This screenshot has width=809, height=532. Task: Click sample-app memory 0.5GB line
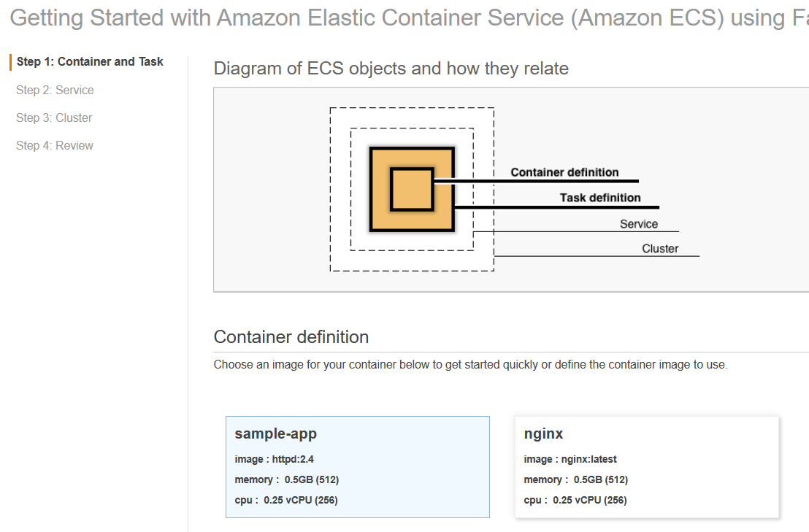pyautogui.click(x=286, y=479)
